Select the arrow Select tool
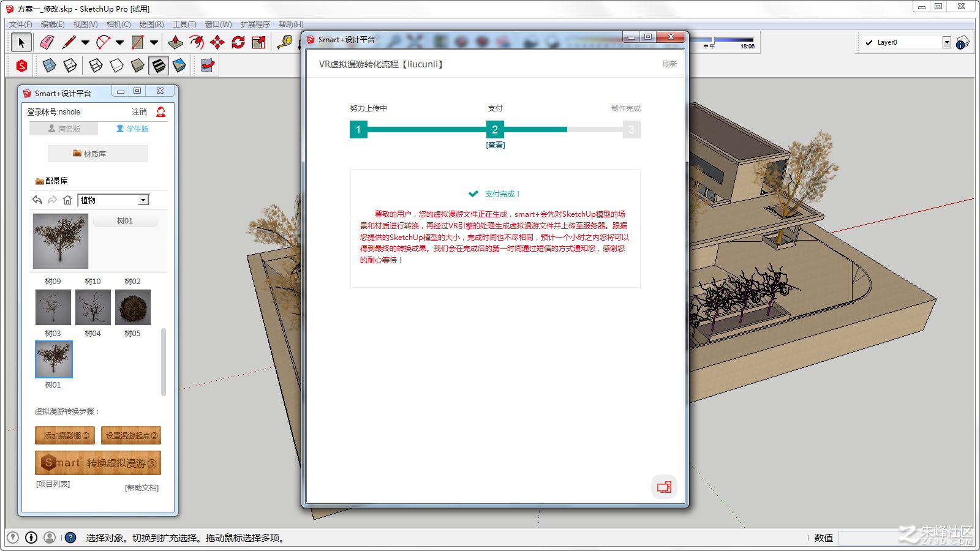Screen dimensions: 980x551 [x=21, y=42]
